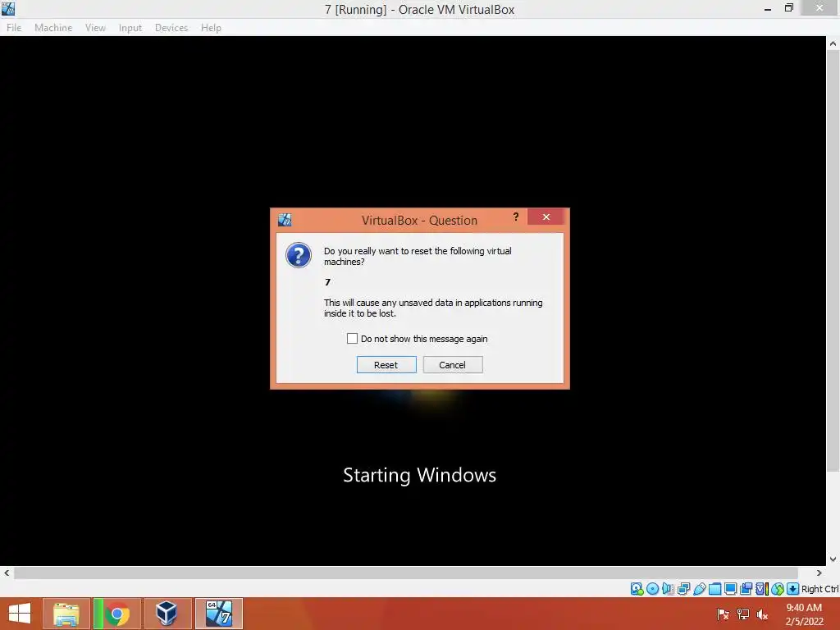Click the network tray icon
Image resolution: width=840 pixels, height=630 pixels.
point(743,614)
